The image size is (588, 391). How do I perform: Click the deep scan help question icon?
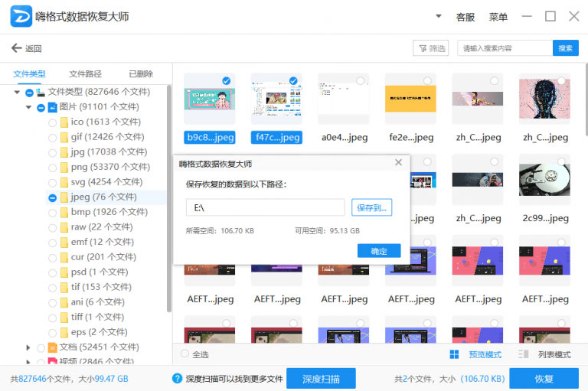click(x=178, y=378)
